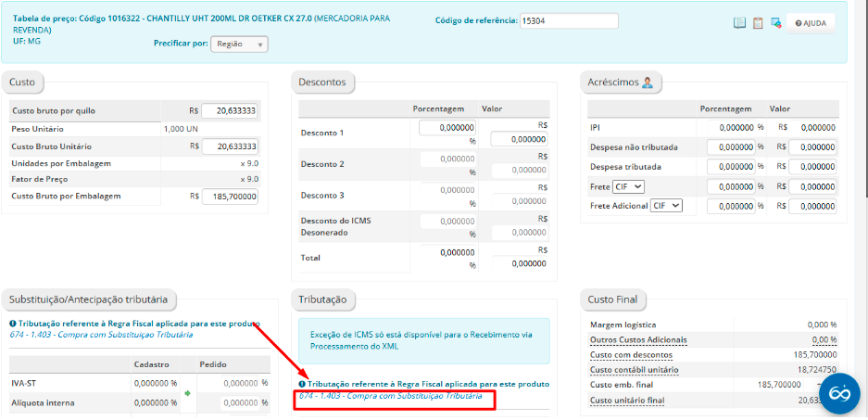This screenshot has height=420, width=868.
Task: Open the AJUDA help button
Action: (x=811, y=23)
